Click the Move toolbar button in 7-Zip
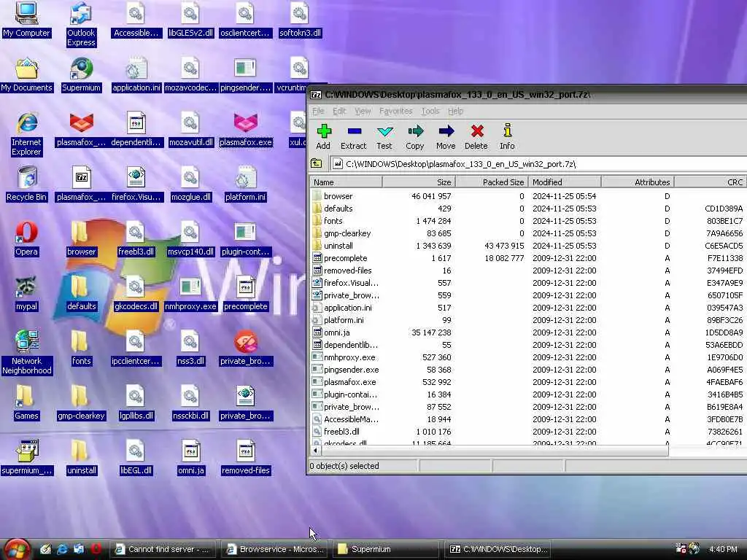 pyautogui.click(x=446, y=136)
